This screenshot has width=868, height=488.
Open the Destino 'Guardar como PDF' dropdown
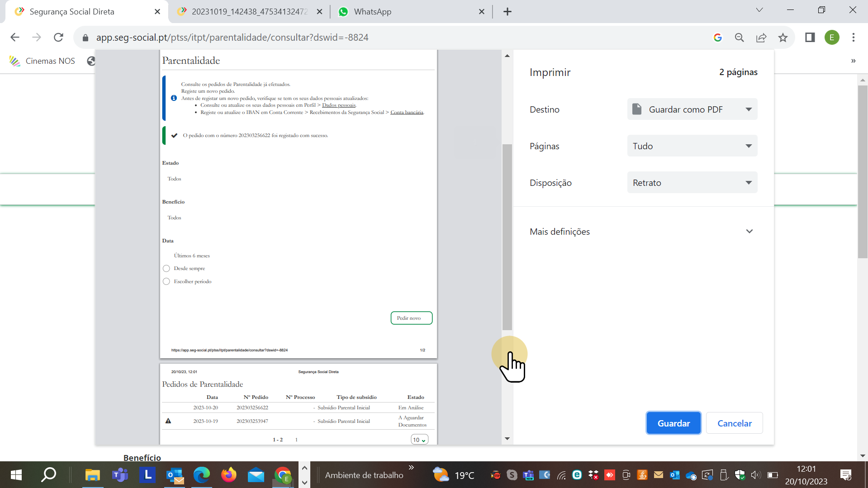point(692,109)
